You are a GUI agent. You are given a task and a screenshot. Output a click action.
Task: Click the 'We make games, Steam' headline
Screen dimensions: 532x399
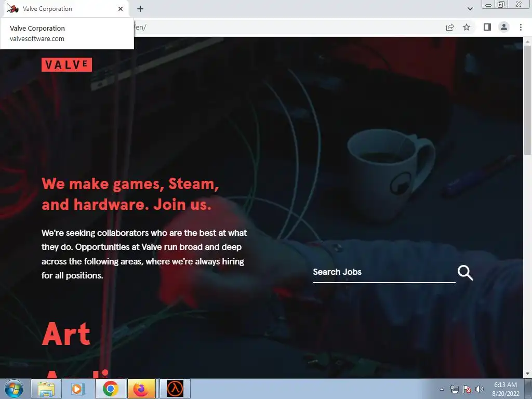click(130, 194)
